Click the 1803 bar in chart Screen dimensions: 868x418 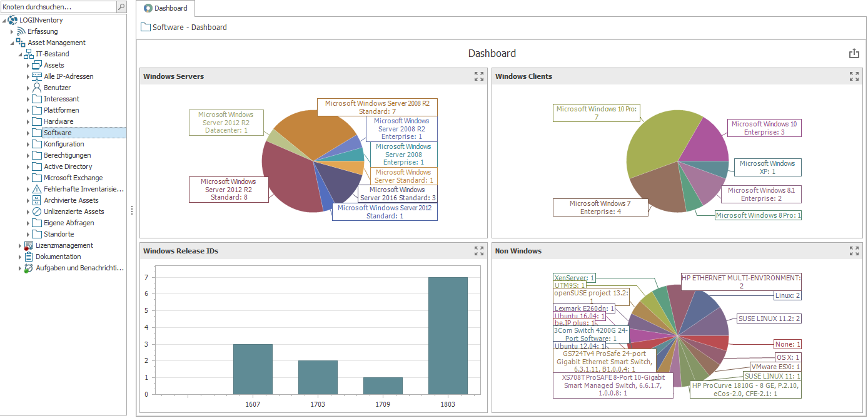(x=448, y=335)
